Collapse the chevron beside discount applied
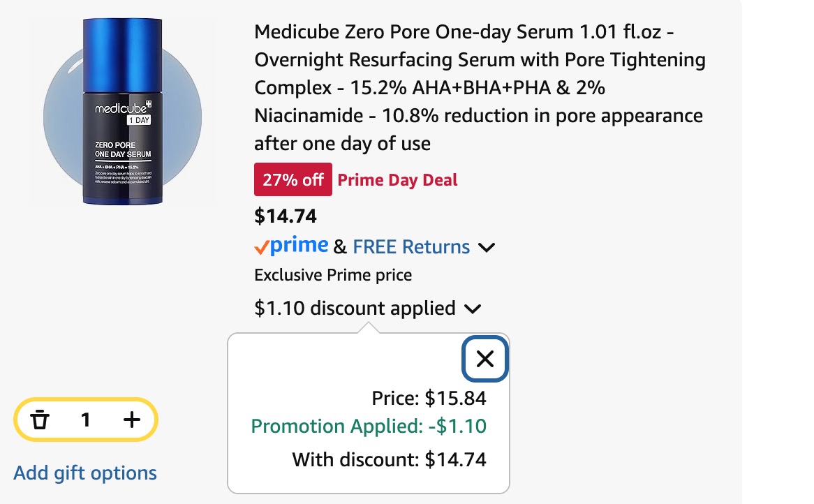The width and height of the screenshot is (814, 504). (473, 309)
